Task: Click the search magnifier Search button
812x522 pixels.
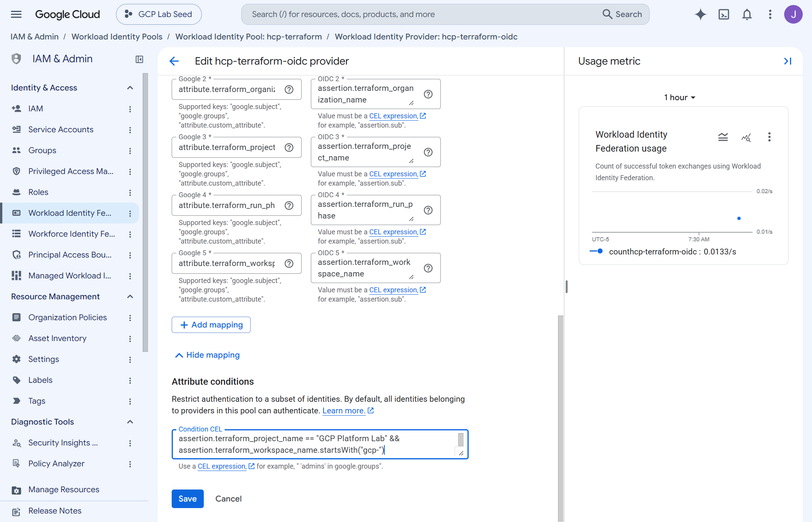Action: (x=622, y=14)
